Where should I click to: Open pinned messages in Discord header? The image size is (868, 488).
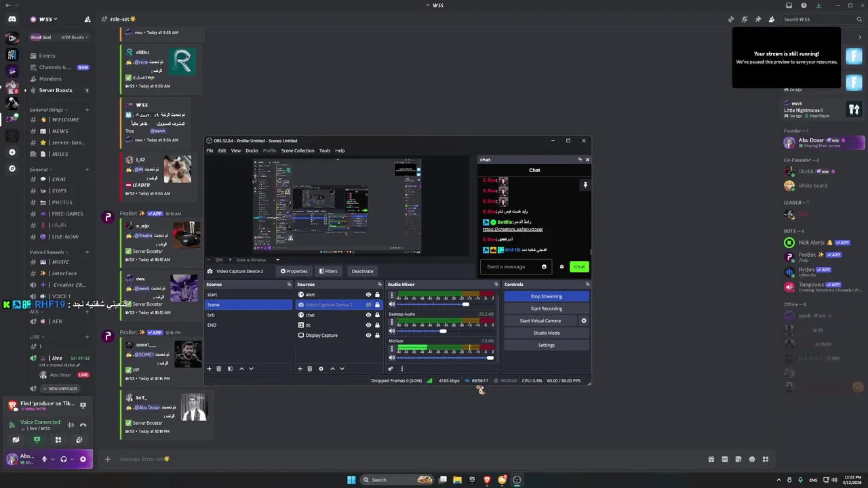click(x=758, y=19)
